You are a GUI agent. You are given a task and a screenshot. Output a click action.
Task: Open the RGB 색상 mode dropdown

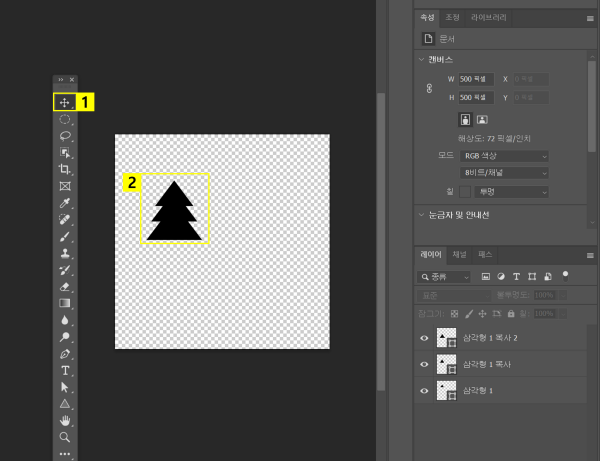tap(504, 156)
